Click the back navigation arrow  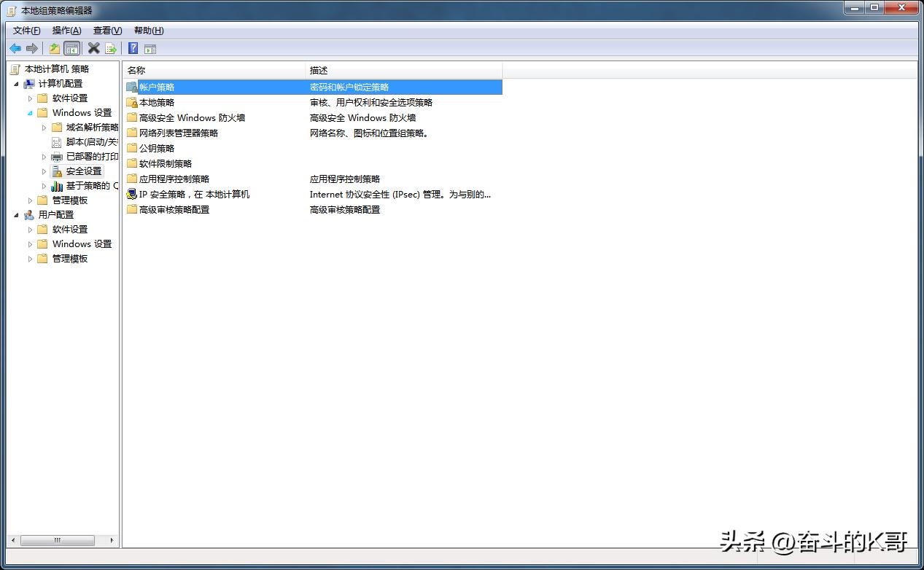click(x=15, y=48)
